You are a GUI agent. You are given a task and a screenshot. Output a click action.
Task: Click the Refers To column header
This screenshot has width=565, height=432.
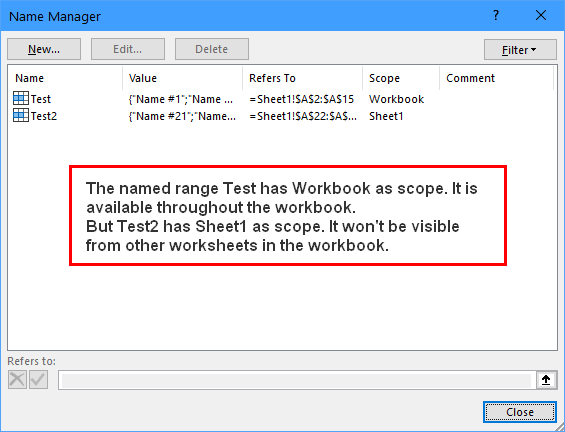pyautogui.click(x=302, y=78)
